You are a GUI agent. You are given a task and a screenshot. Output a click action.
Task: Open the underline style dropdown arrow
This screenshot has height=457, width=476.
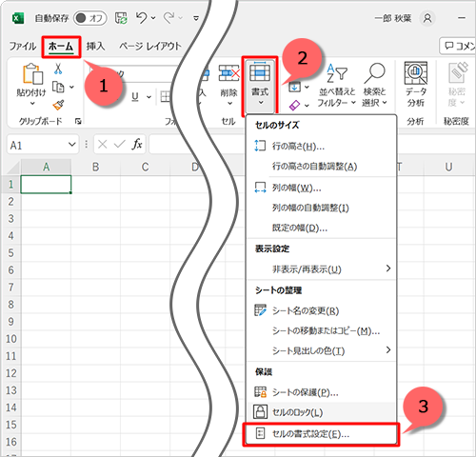tap(149, 97)
